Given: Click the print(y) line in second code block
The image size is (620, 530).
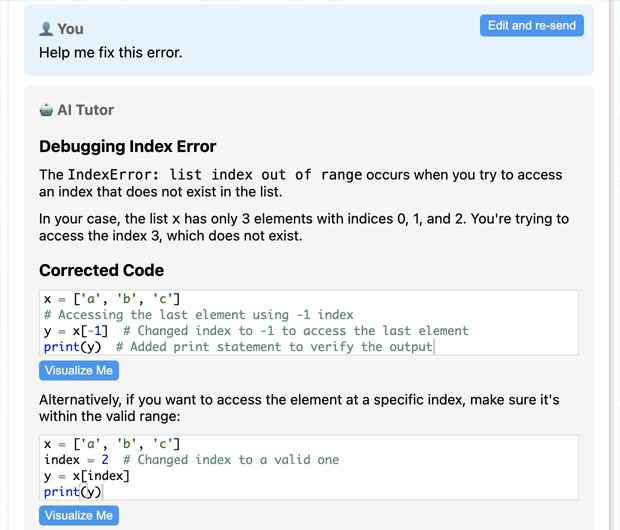Looking at the screenshot, I should 73,492.
